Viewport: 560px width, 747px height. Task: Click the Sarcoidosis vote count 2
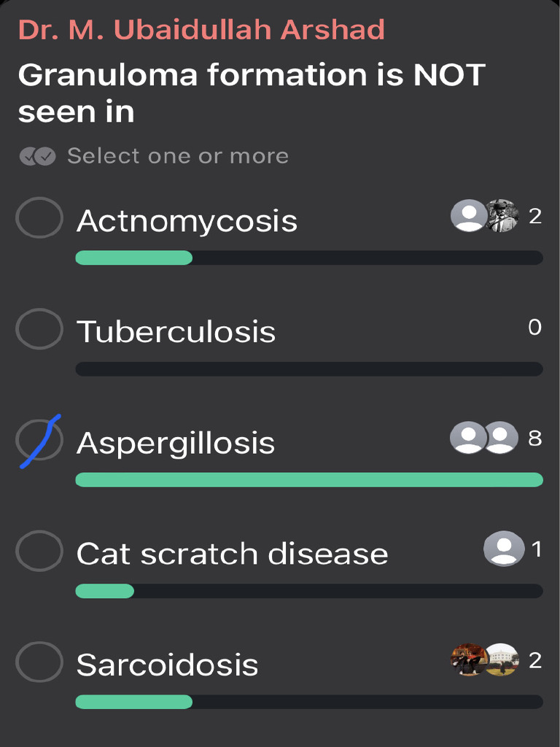[x=534, y=661]
